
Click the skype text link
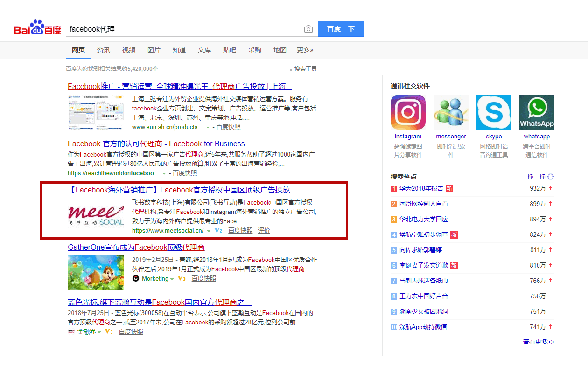click(x=494, y=137)
